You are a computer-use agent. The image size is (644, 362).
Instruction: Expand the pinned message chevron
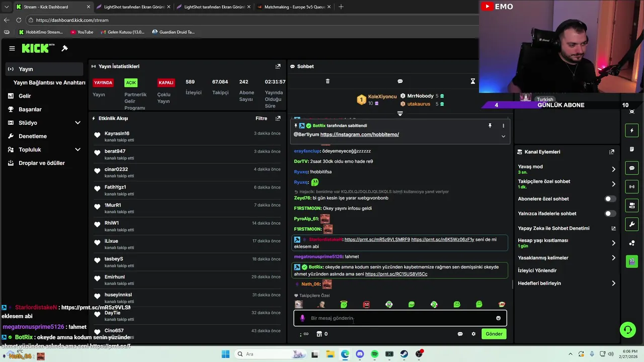[x=503, y=136]
